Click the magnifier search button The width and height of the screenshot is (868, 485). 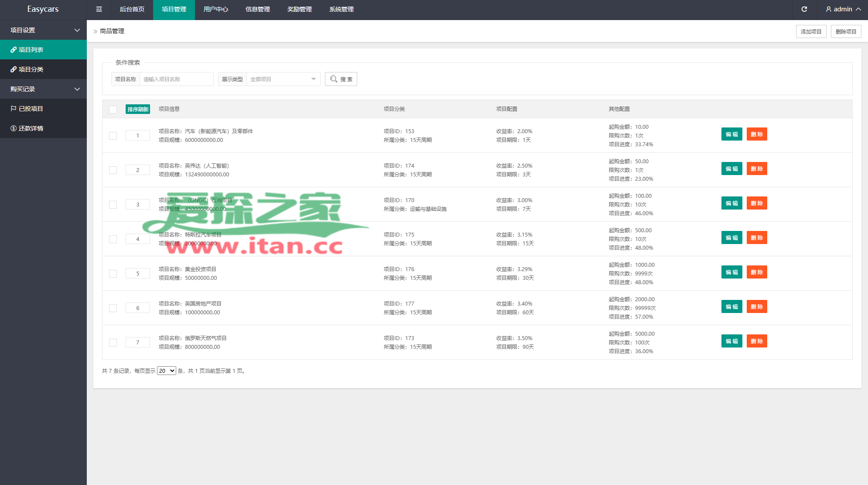[x=341, y=79]
